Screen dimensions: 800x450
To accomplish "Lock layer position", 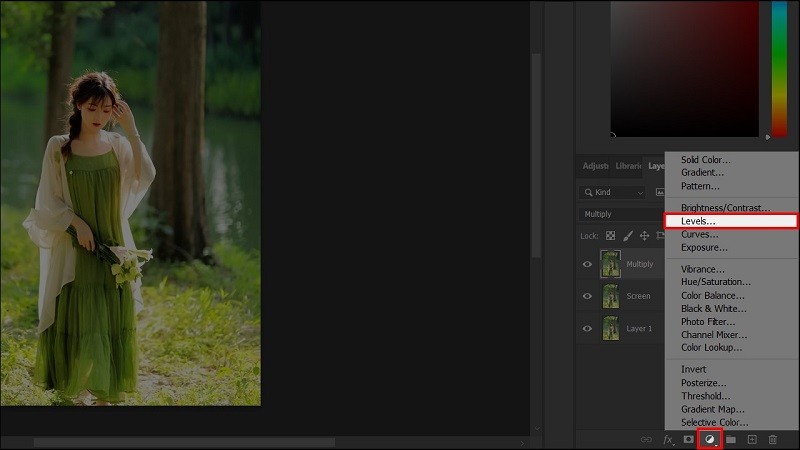I will (x=644, y=236).
